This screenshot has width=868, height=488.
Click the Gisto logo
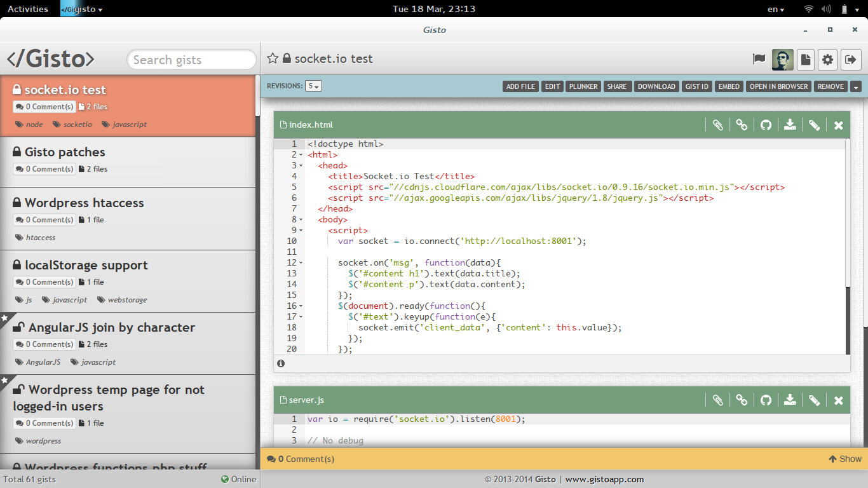tap(51, 59)
